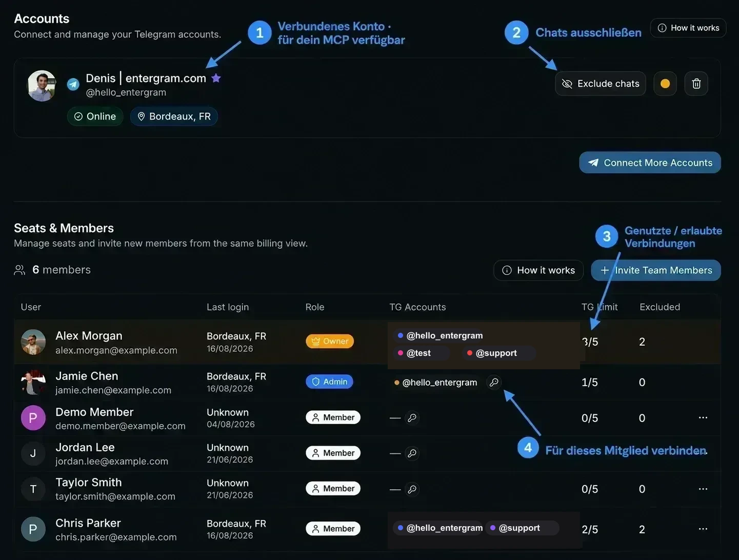The image size is (739, 560).
Task: Click the 6 members count text
Action: pos(62,270)
